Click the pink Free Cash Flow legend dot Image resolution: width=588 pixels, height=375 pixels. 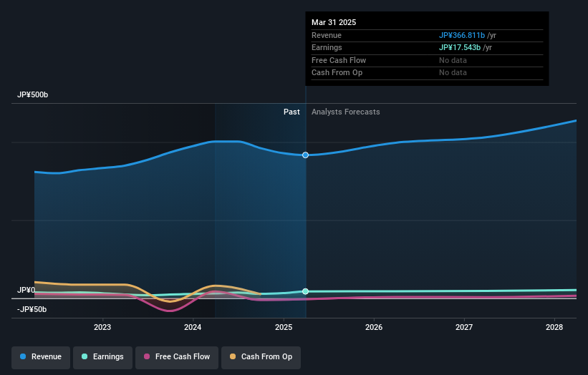[x=147, y=356]
